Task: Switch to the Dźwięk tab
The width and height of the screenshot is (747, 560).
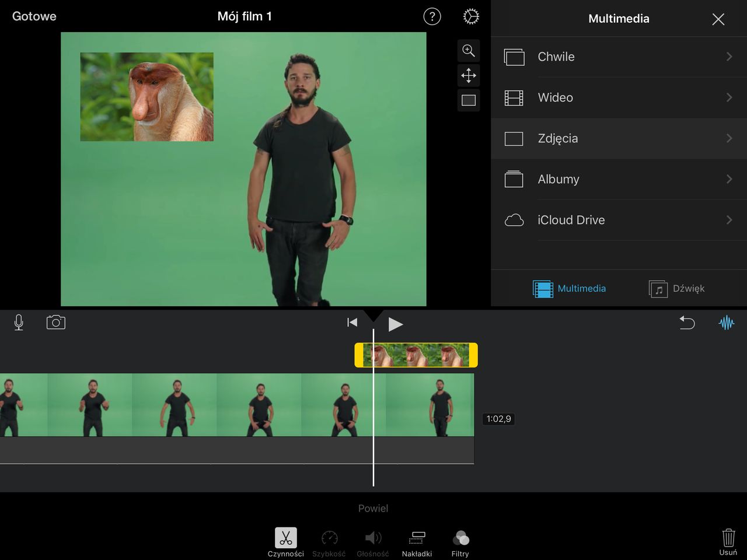Action: coord(677,289)
